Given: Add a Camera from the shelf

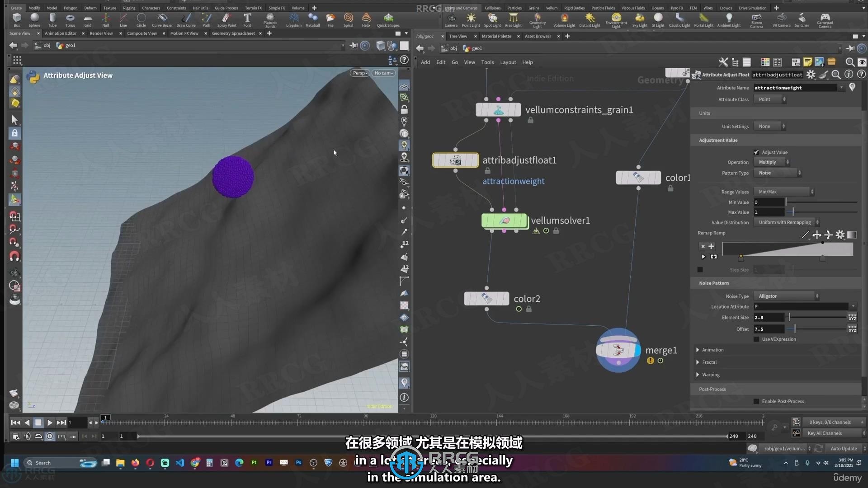Looking at the screenshot, I should pyautogui.click(x=451, y=20).
